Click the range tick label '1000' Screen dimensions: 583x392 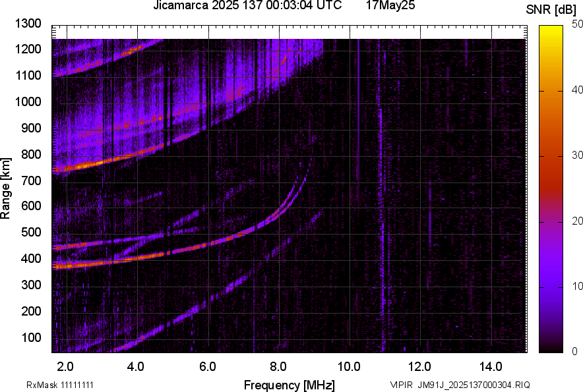[x=28, y=101]
